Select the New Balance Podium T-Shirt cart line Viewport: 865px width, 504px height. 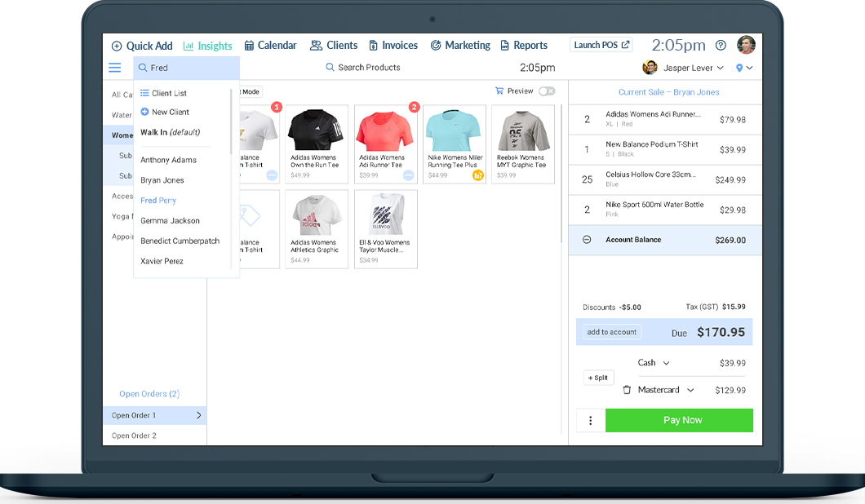pos(665,149)
